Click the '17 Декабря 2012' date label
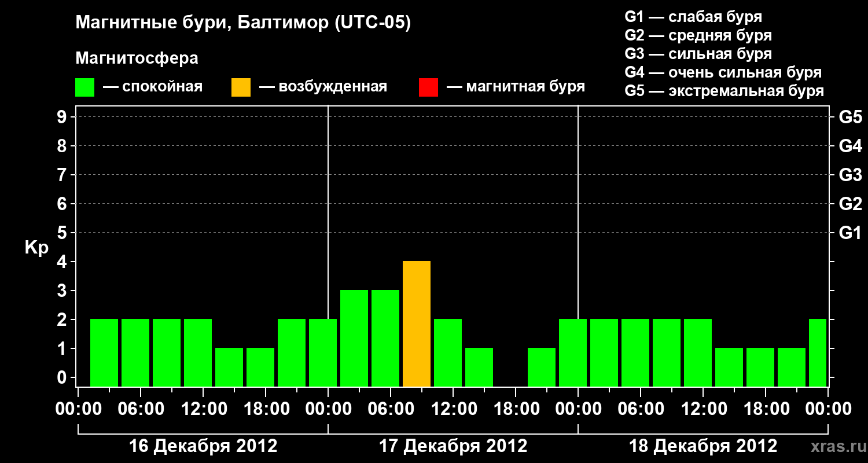Screen dimensions: 868x463 [453, 446]
